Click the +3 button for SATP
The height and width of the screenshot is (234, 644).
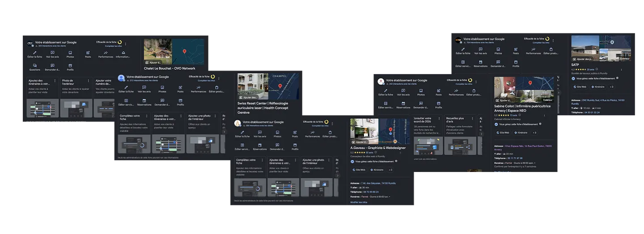pyautogui.click(x=611, y=87)
